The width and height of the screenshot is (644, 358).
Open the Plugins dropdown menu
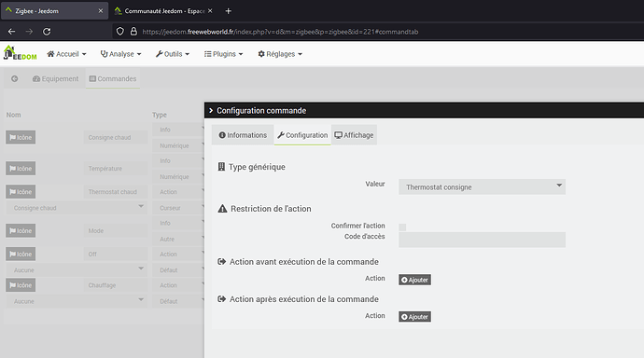coord(224,54)
